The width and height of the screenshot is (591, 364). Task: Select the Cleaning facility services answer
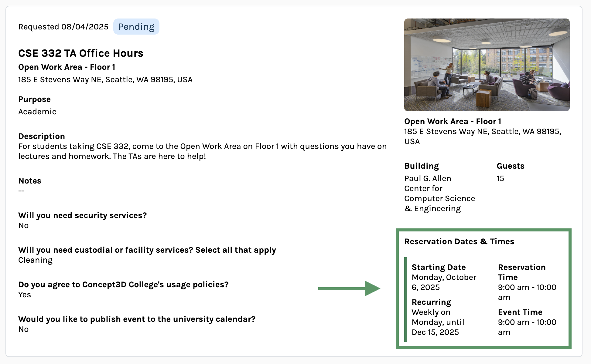(x=35, y=260)
